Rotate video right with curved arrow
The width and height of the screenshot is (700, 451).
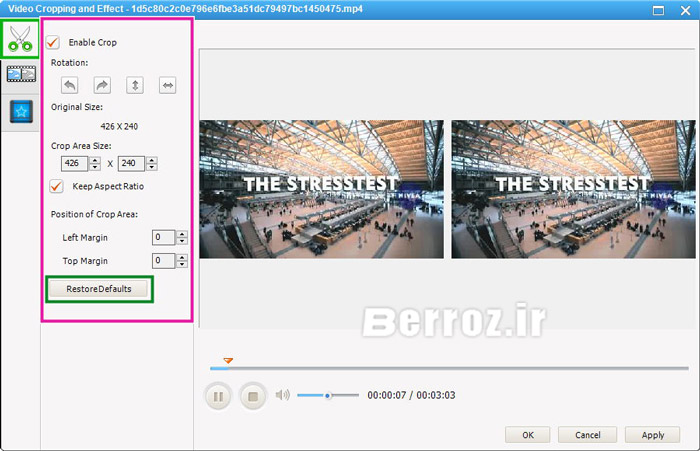[x=102, y=86]
